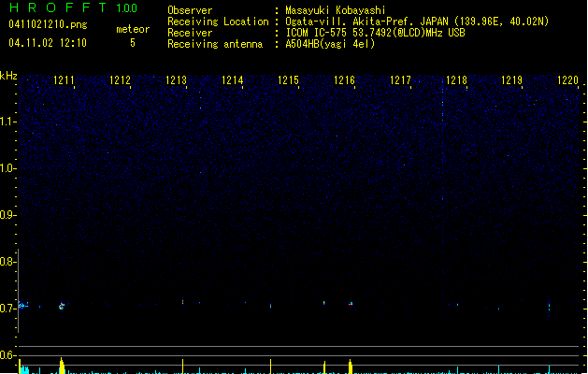Viewport: 588px width, 374px height.
Task: Select the filename 0411021210.png
Action: click(x=48, y=24)
